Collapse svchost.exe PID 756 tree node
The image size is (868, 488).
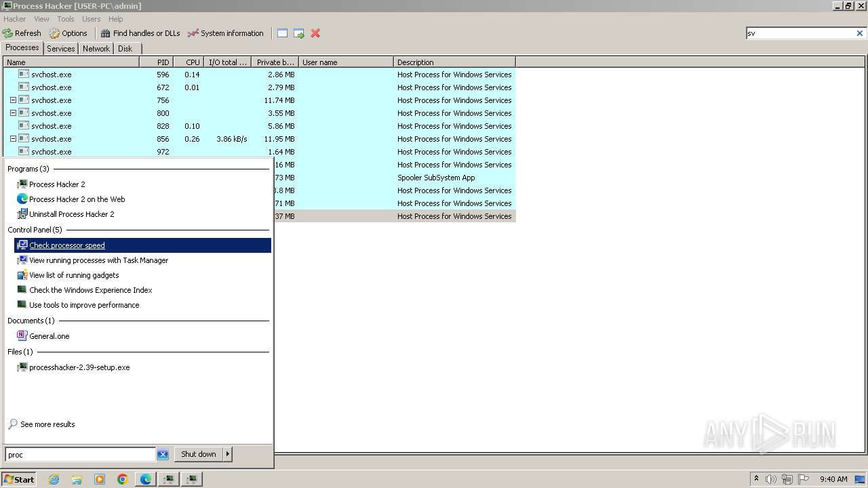13,100
